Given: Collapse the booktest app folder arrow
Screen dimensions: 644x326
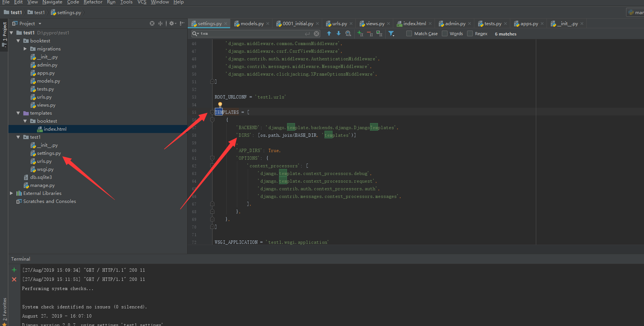Looking at the screenshot, I should click(18, 41).
